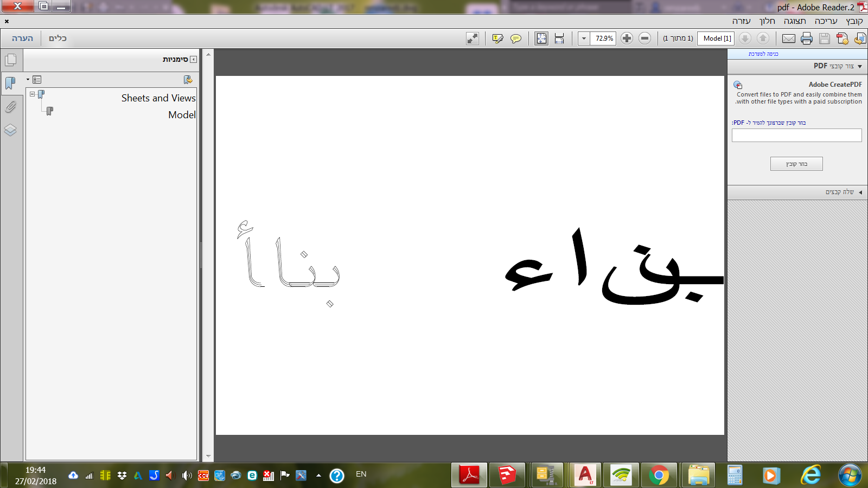
Task: Collapse the Sheets and Views bookmark
Action: 31,93
